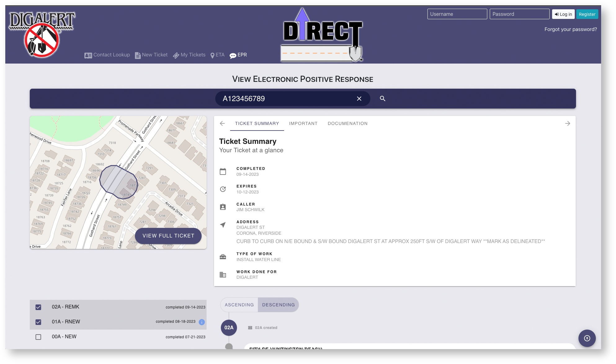Click the 02A timeline circle marker
Screen dimensions: 616x364
click(x=229, y=328)
